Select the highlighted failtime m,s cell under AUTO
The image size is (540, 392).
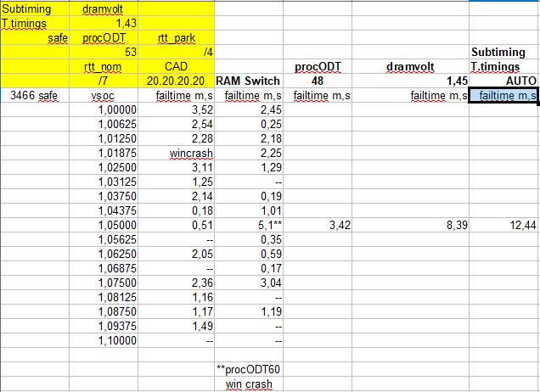click(503, 95)
